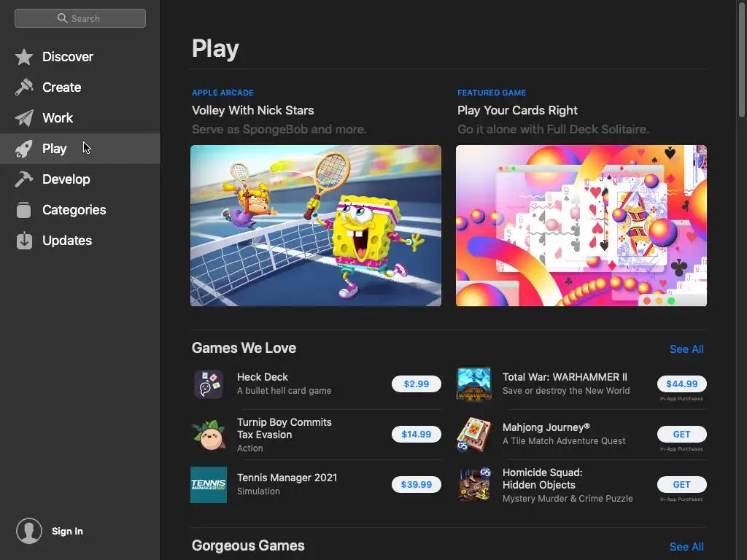The height and width of the screenshot is (560, 747).
Task: See all Games We Love
Action: coord(686,349)
